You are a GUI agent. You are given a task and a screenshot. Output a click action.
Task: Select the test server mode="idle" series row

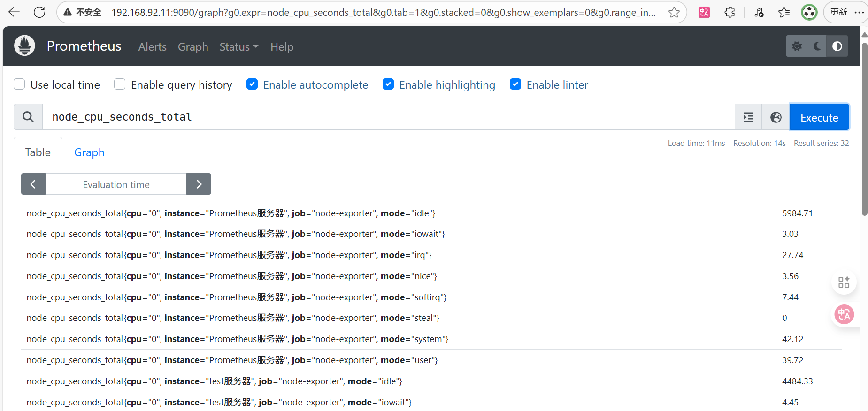431,381
